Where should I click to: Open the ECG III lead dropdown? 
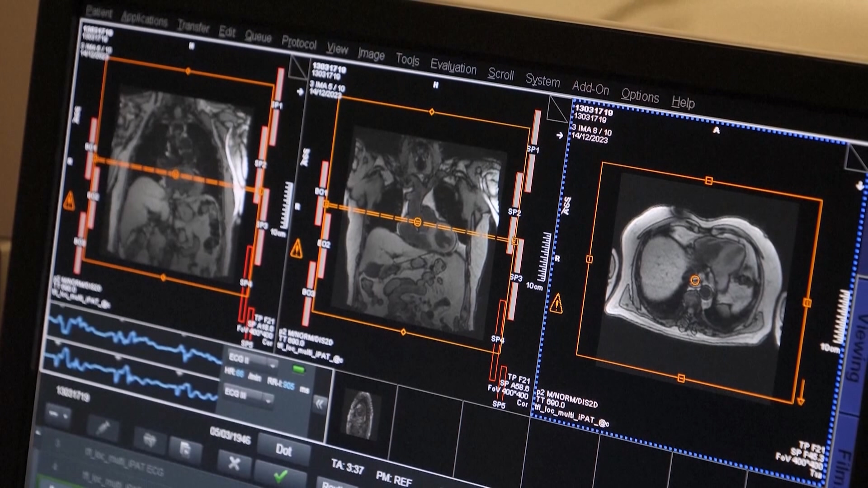coord(248,395)
